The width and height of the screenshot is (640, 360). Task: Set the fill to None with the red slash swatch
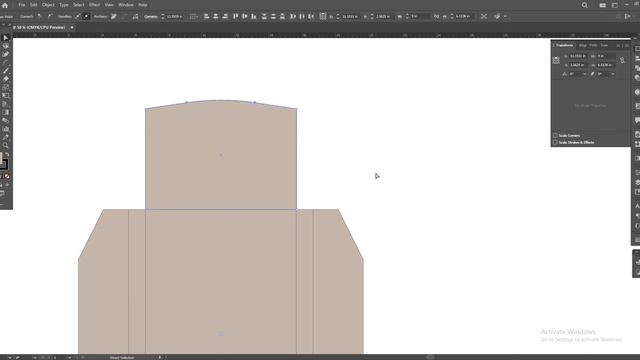tap(7, 176)
